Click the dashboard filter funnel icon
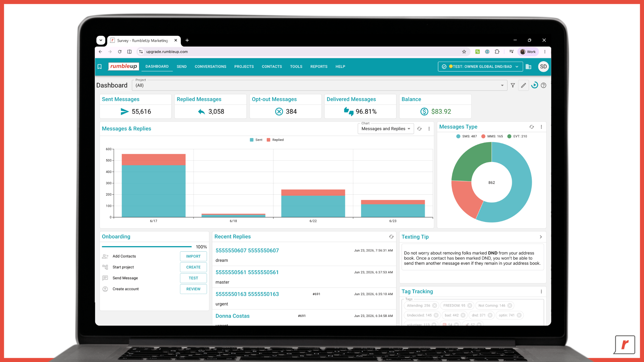This screenshot has height=362, width=644. [513, 86]
